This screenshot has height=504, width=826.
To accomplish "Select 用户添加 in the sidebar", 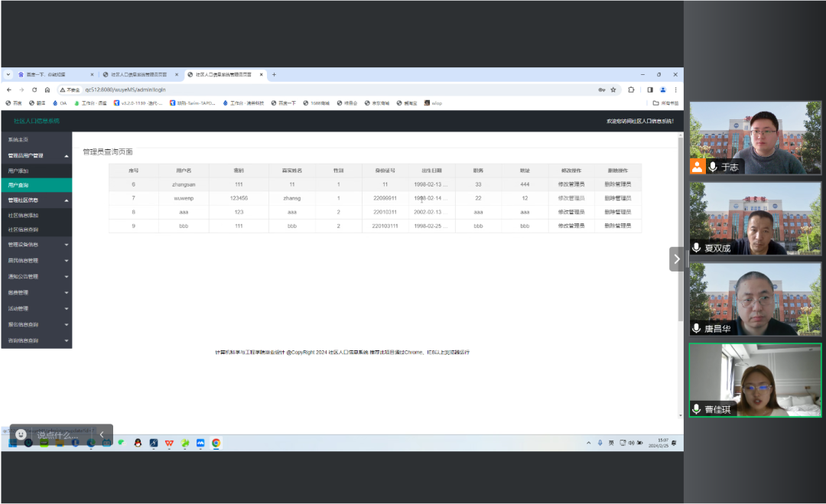I will point(18,171).
